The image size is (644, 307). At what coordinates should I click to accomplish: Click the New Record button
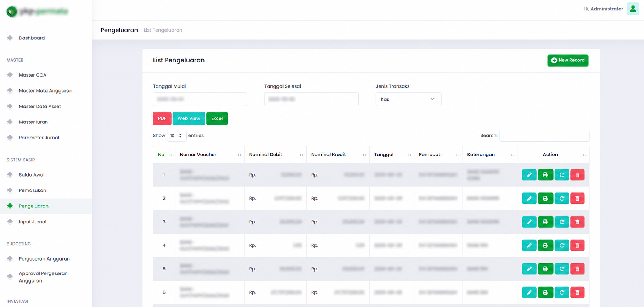click(x=568, y=60)
